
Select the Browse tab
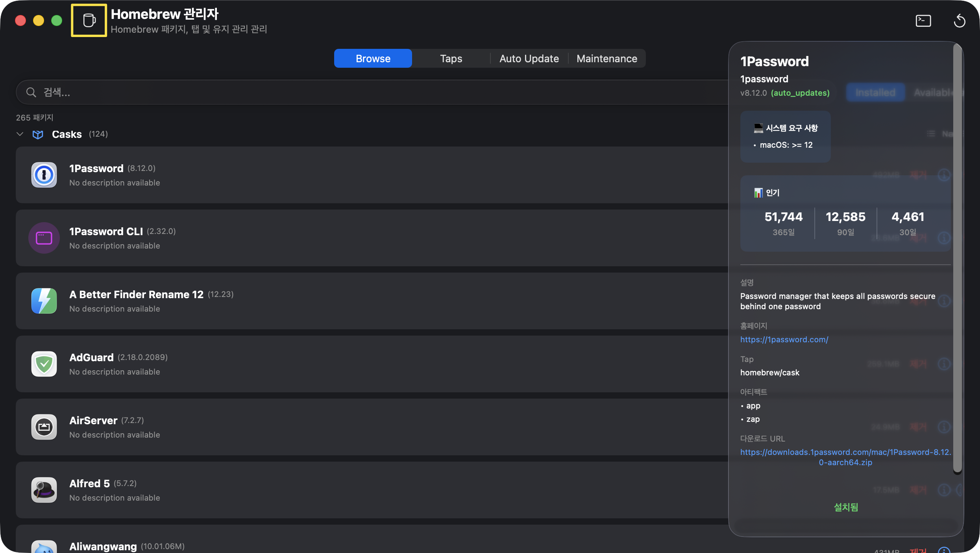point(373,59)
